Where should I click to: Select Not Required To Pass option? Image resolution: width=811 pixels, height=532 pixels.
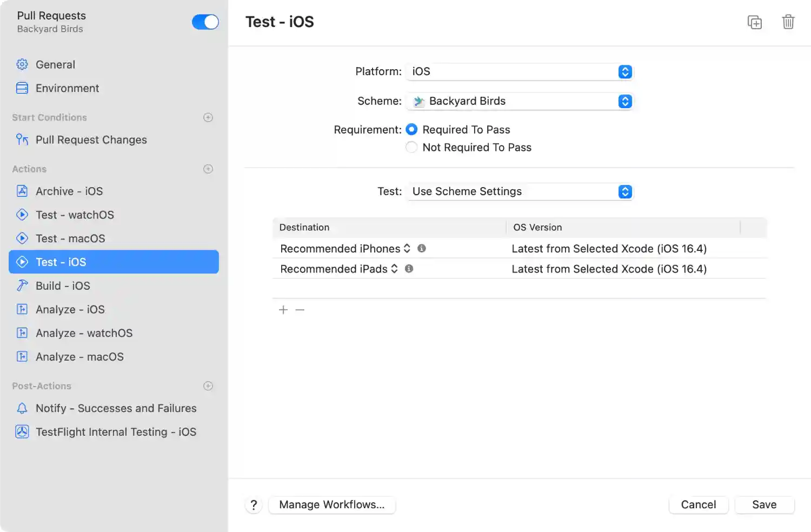pyautogui.click(x=411, y=148)
